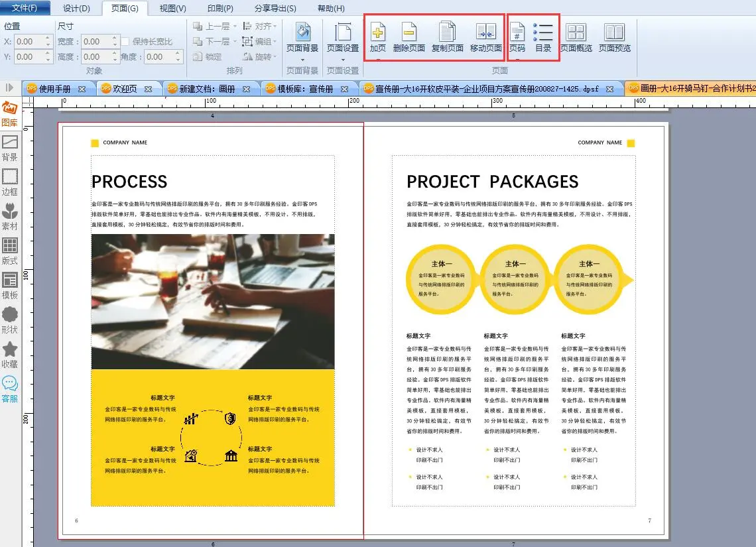Switch to the 分享导出(S) ribbon tab
Image resolution: width=756 pixels, height=547 pixels.
(275, 8)
